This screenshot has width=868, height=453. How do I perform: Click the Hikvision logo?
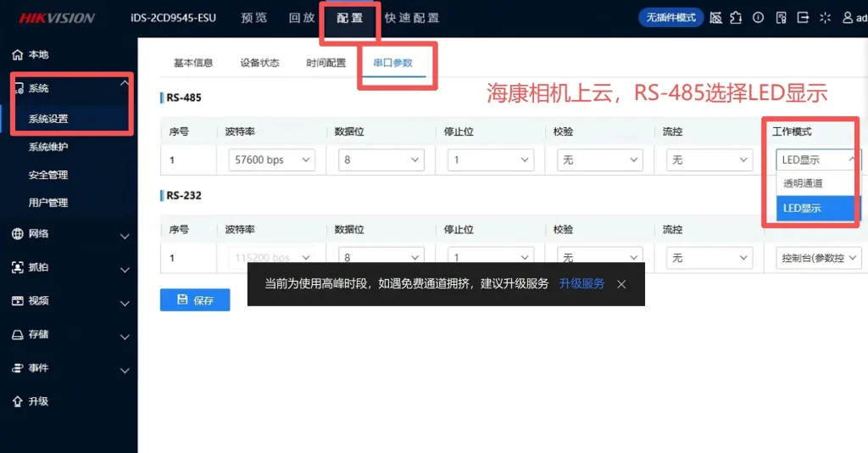[x=57, y=18]
